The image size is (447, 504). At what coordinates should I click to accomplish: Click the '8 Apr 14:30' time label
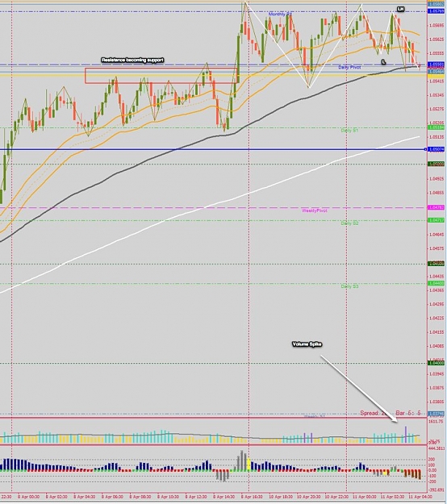pyautogui.click(x=223, y=497)
